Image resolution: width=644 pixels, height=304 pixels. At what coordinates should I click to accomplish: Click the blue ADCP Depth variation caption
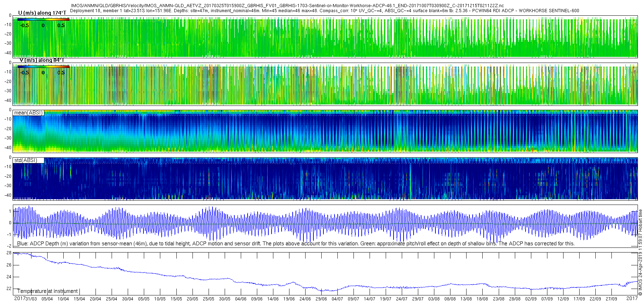coord(296,244)
